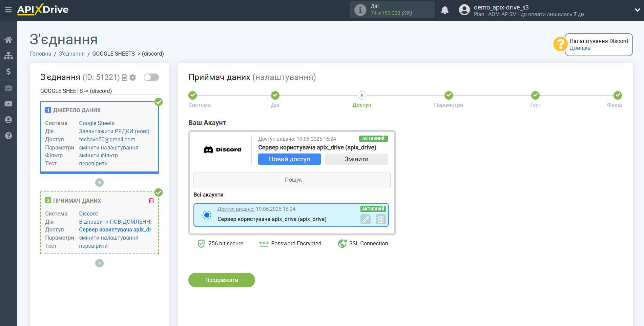This screenshot has height=326, width=644.
Task: Open the connections sitemap sidebar icon
Action: pos(8,56)
